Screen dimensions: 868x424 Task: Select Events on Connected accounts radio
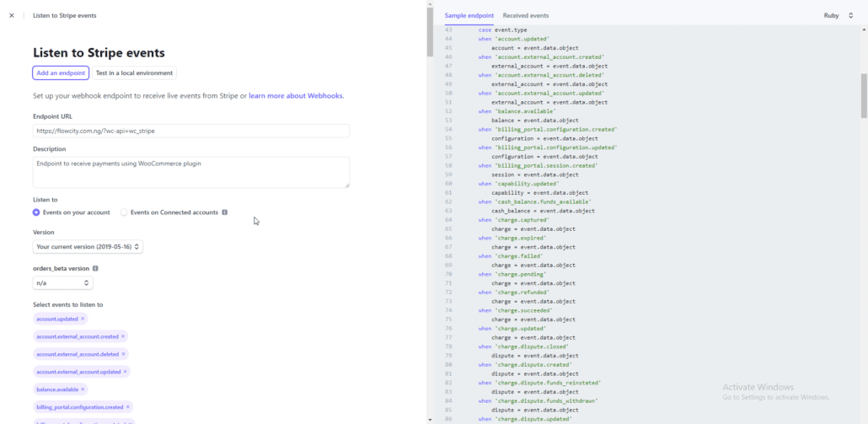tap(124, 212)
